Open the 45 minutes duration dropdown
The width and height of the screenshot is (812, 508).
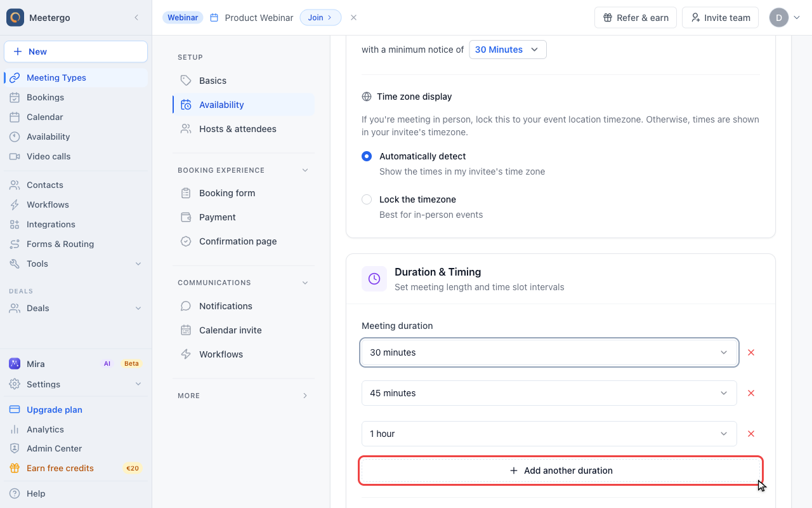click(549, 393)
